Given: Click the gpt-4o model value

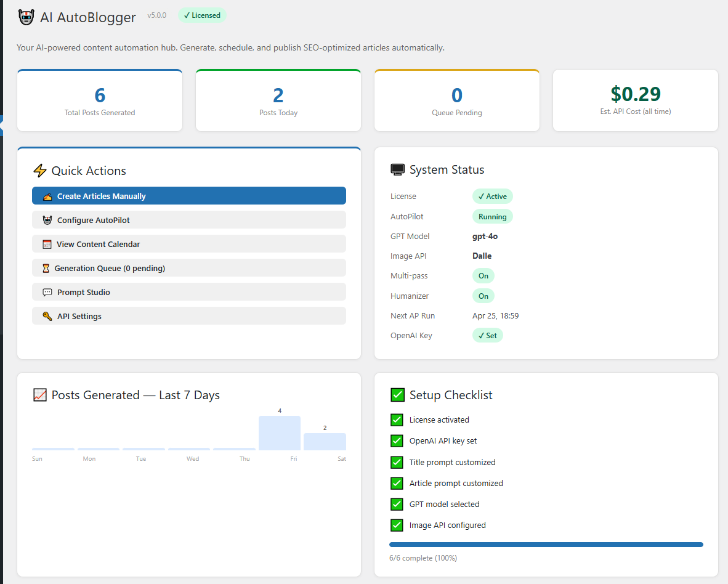Looking at the screenshot, I should 485,237.
